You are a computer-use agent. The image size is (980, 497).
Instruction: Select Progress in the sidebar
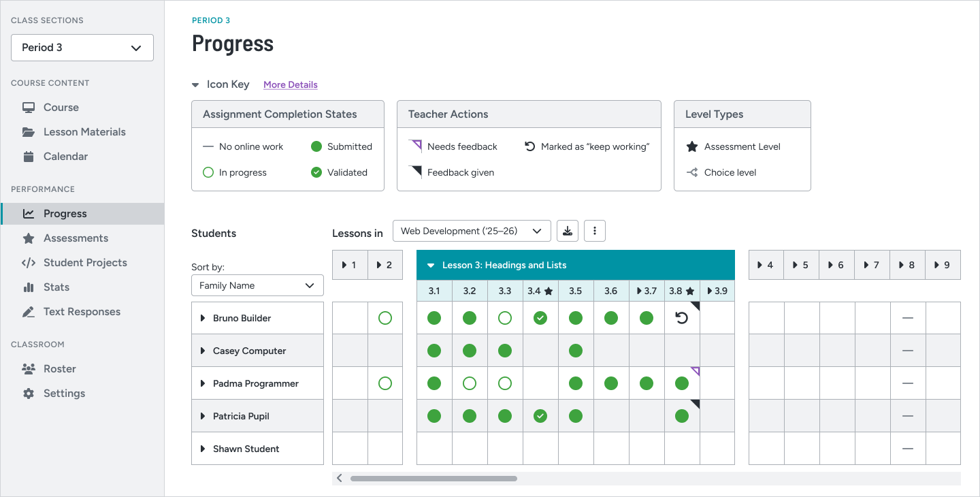(x=82, y=214)
